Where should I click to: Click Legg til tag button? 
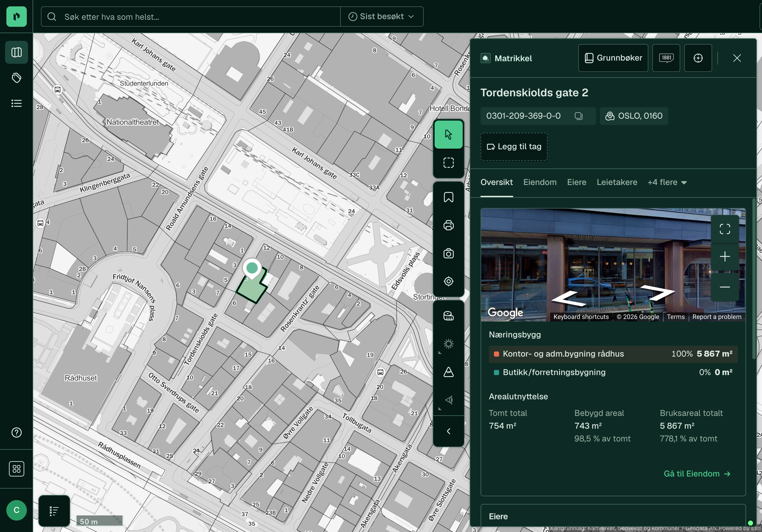[x=514, y=147]
